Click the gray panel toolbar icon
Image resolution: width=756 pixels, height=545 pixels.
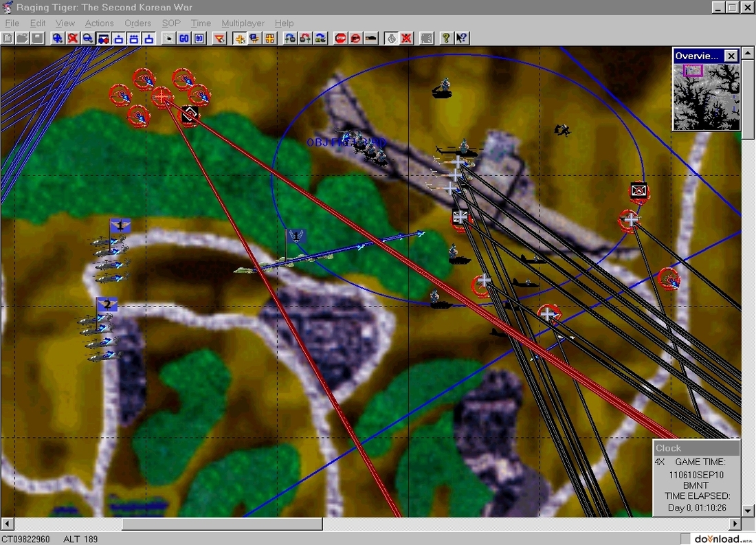coord(427,38)
